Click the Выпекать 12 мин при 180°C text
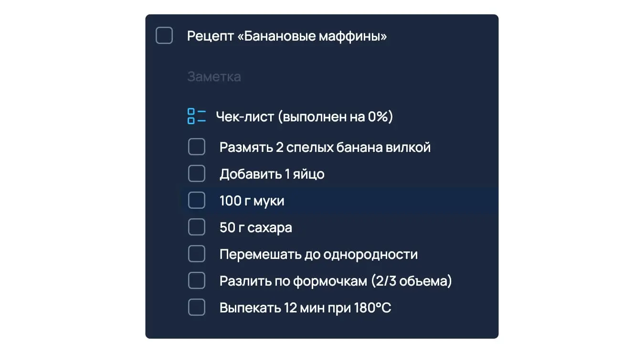 pyautogui.click(x=306, y=308)
